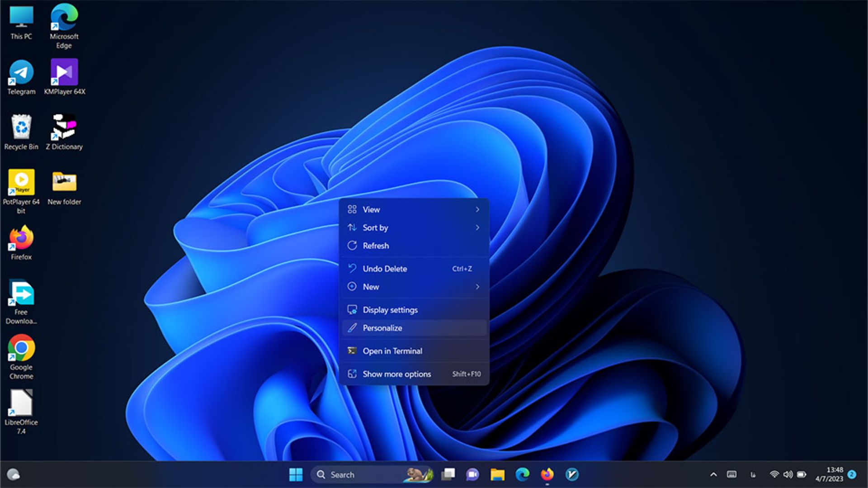Select the Google Chrome desktop shortcut
This screenshot has height=488, width=868.
pos(21,348)
